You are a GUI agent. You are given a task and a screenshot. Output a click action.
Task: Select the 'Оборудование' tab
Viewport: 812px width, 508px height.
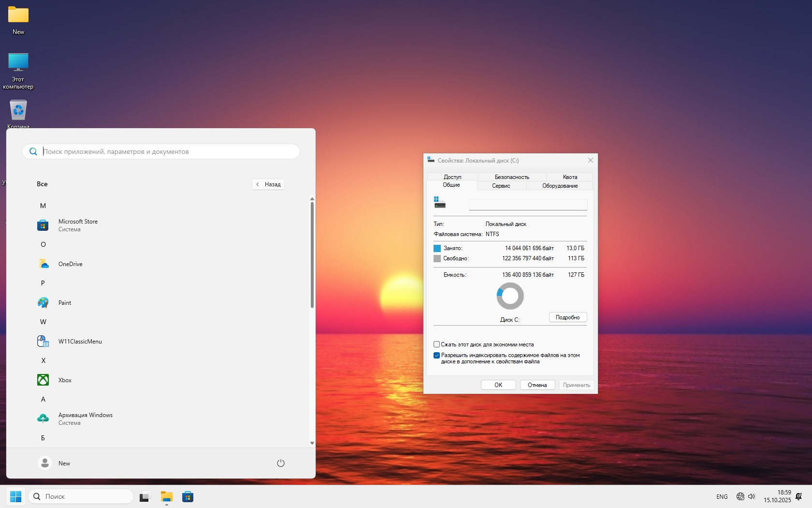pyautogui.click(x=560, y=186)
